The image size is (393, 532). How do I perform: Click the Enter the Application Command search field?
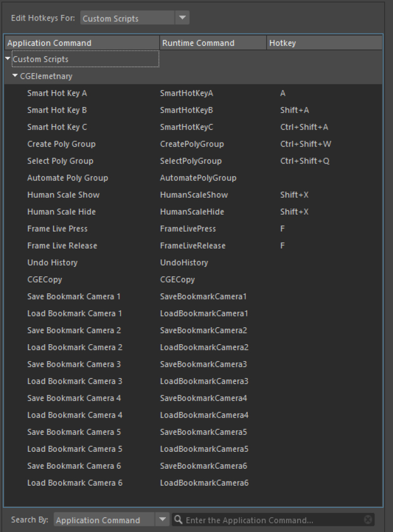point(273,520)
